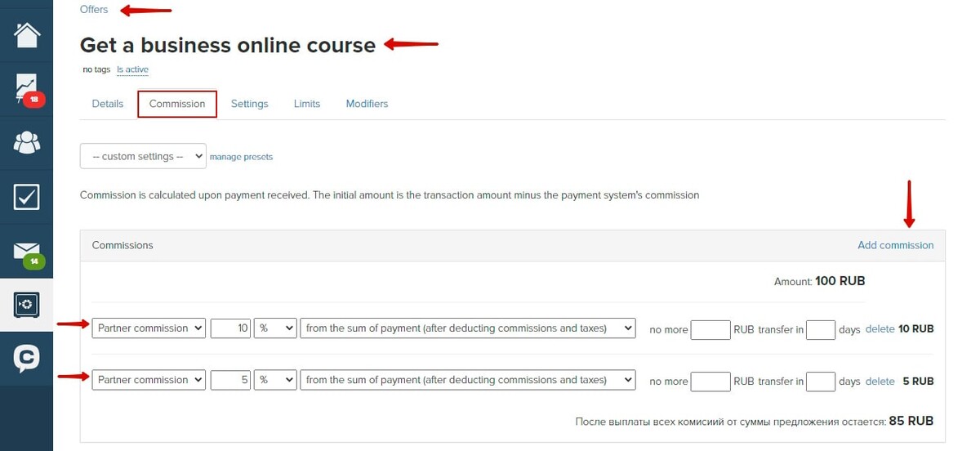980x451 pixels.
Task: Open the chat C icon in sidebar
Action: pyautogui.click(x=26, y=359)
